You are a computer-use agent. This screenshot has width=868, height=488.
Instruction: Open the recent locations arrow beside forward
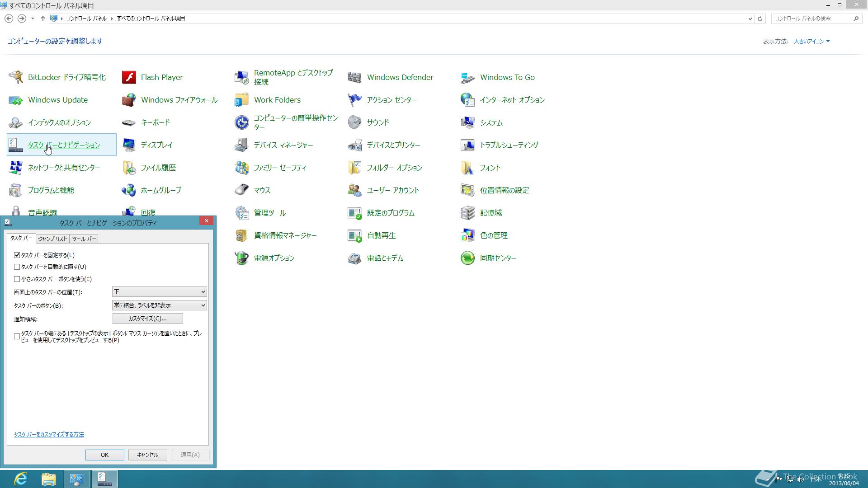[x=33, y=19]
